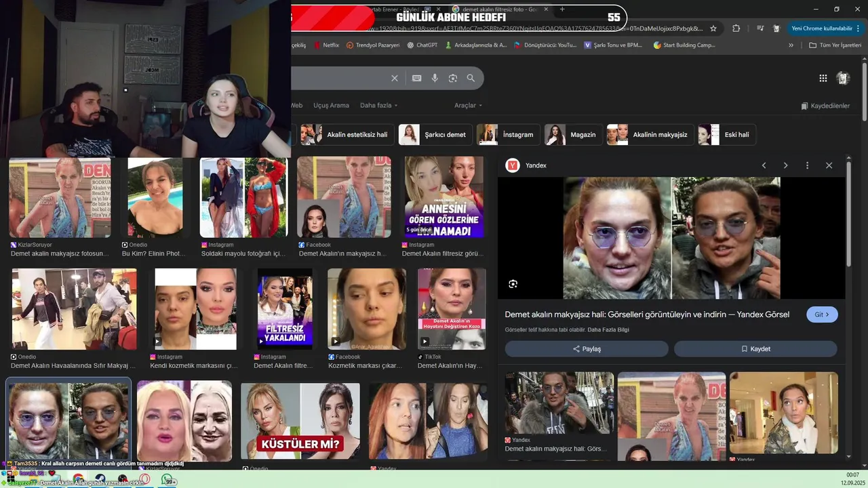868x488 pixels.
Task: Open 'Annesini gören gözlerine' Instagram thumbnail
Action: tap(444, 197)
